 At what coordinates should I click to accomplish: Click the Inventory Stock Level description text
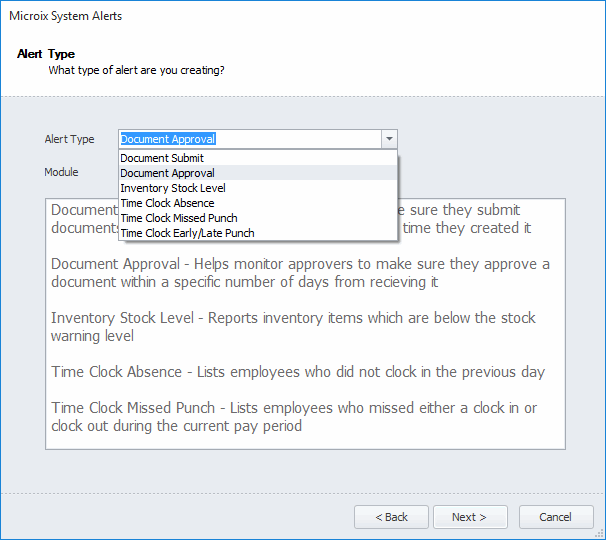coord(293,327)
